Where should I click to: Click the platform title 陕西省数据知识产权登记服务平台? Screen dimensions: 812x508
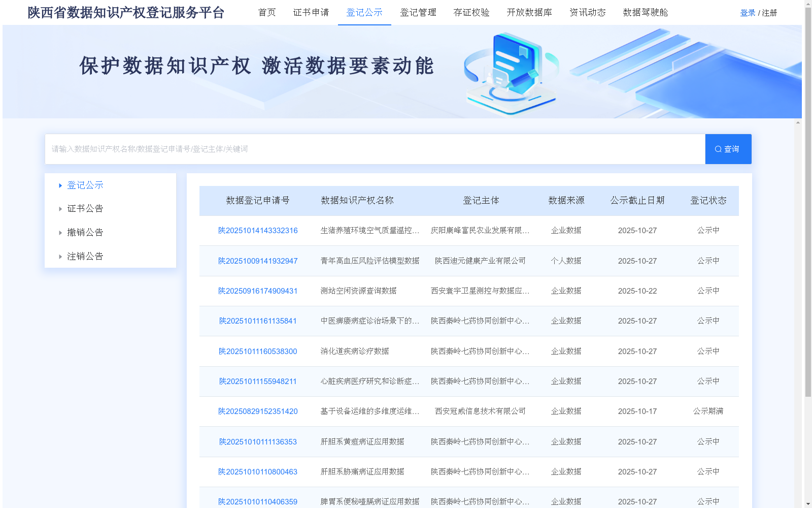coord(126,13)
